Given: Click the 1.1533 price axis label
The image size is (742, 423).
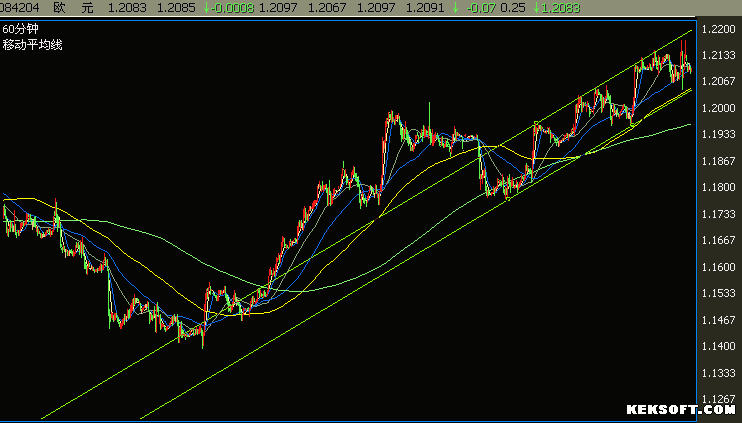Looking at the screenshot, I should click(718, 293).
